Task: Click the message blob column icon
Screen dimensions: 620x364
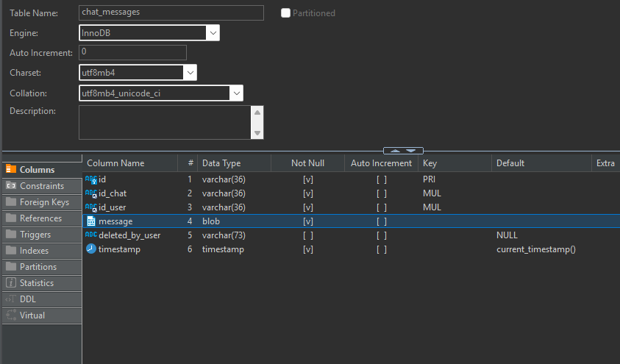Action: coord(91,221)
